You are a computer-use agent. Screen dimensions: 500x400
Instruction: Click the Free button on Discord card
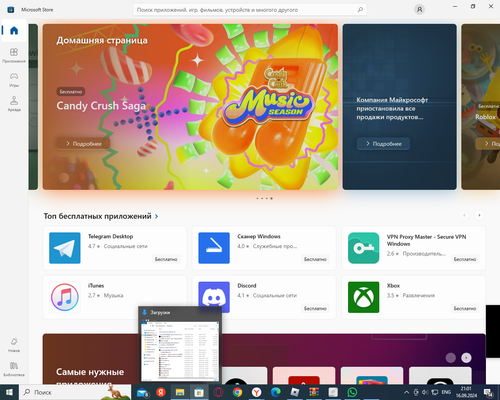315,308
